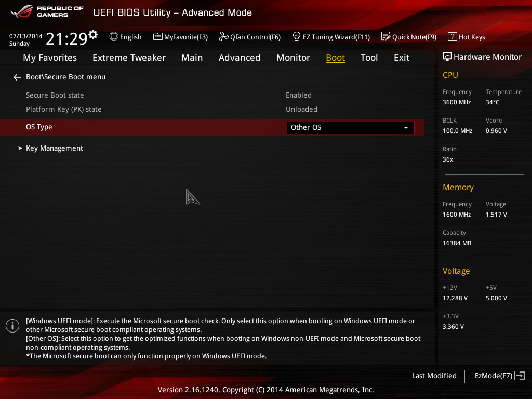This screenshot has height=399, width=532.
Task: Select the My Favorites tab
Action: [50, 58]
